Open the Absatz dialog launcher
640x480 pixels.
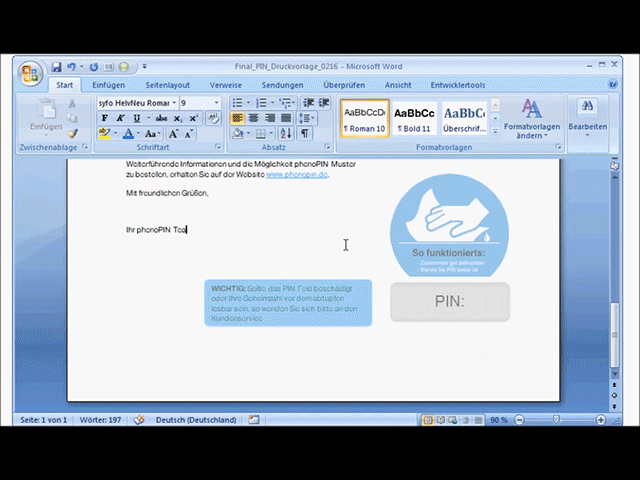pyautogui.click(x=327, y=147)
